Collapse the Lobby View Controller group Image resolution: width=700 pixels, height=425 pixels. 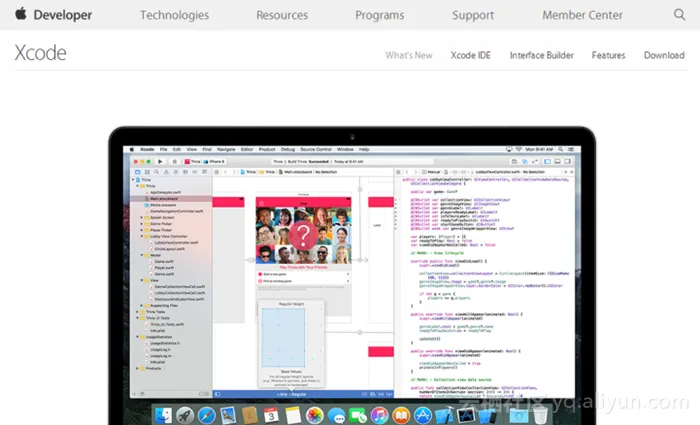point(142,236)
